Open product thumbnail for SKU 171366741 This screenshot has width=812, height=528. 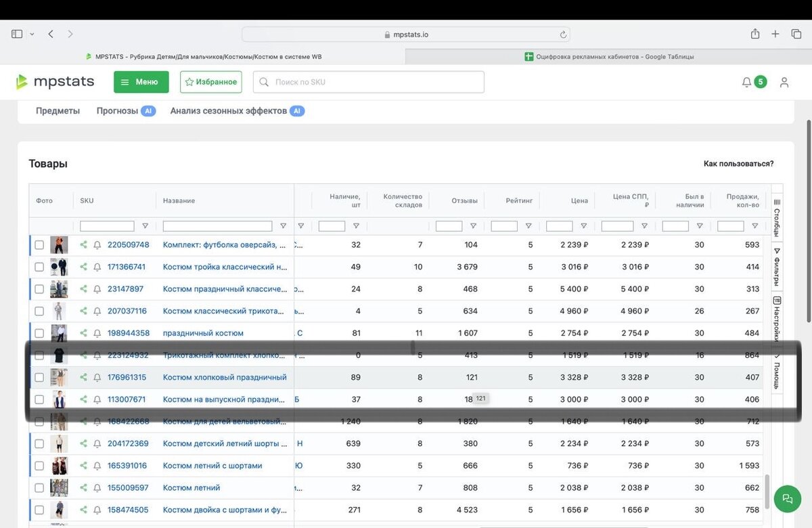point(59,267)
